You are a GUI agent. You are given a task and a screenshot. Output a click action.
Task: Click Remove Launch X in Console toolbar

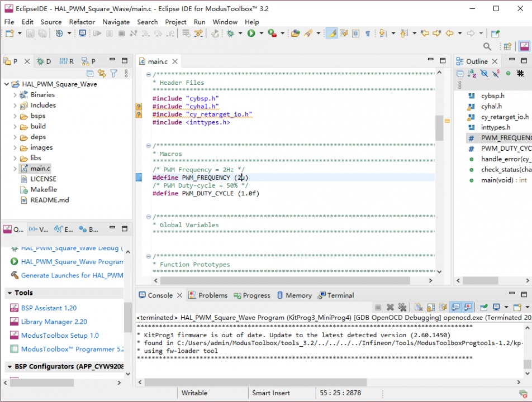click(x=390, y=307)
